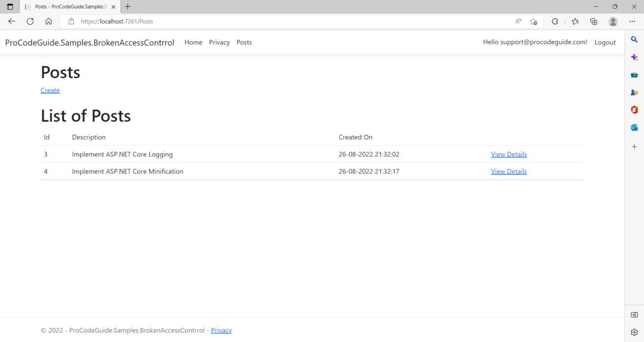Launch Microsoft Office from the sidebar

(x=634, y=110)
